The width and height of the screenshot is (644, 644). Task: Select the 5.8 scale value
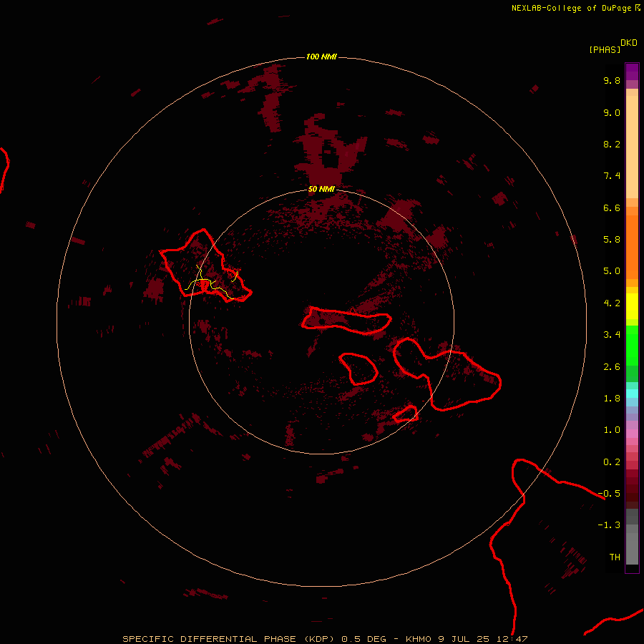[x=612, y=240]
